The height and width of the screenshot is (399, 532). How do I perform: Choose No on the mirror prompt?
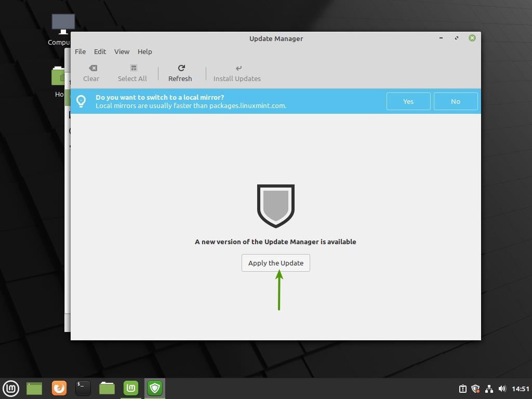coord(456,101)
